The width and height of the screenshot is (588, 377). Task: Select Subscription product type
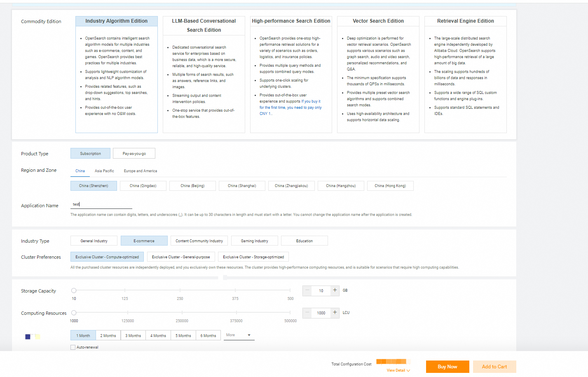tap(90, 153)
